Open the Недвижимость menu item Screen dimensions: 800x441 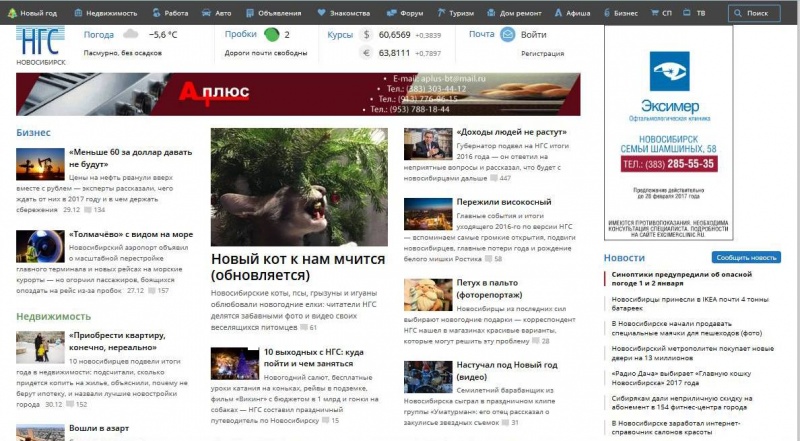pyautogui.click(x=104, y=13)
